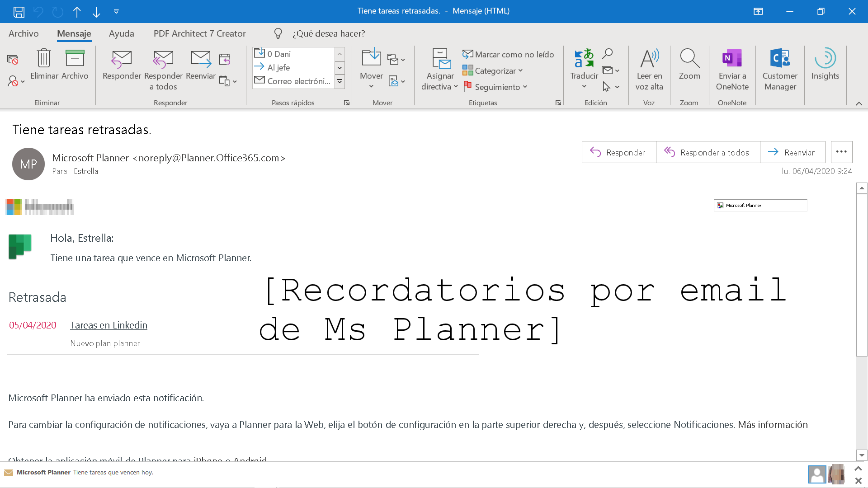The height and width of the screenshot is (488, 868).
Task: Click Asignar directiva button
Action: pyautogui.click(x=440, y=70)
